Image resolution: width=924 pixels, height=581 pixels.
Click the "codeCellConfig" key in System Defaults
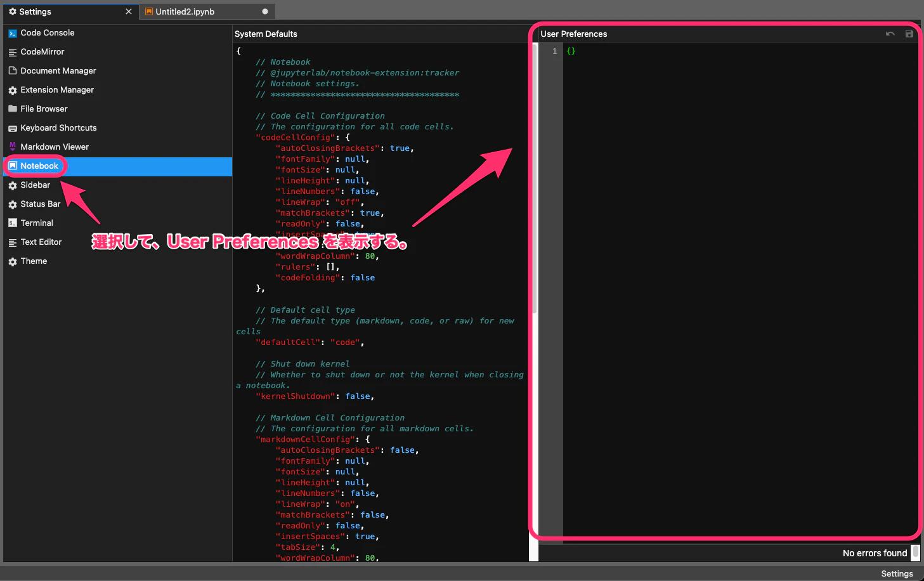click(296, 138)
